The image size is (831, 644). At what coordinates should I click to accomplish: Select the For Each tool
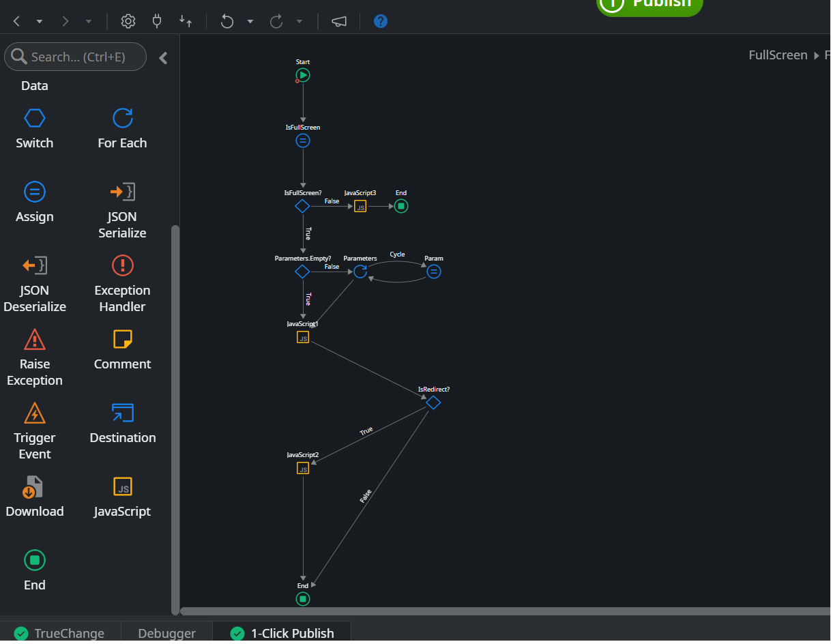click(x=122, y=127)
